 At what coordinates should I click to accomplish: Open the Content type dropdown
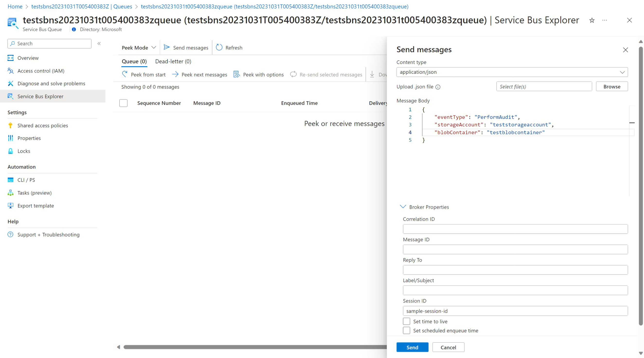(x=512, y=72)
